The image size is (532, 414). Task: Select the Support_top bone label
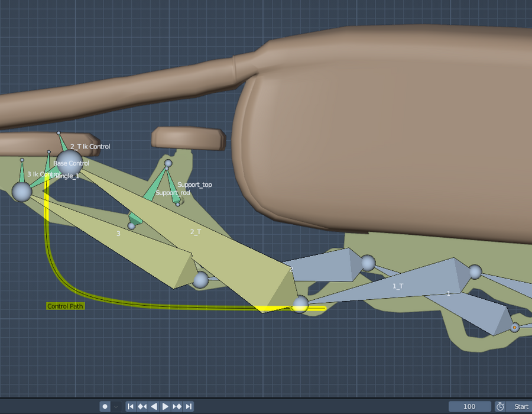click(x=194, y=185)
